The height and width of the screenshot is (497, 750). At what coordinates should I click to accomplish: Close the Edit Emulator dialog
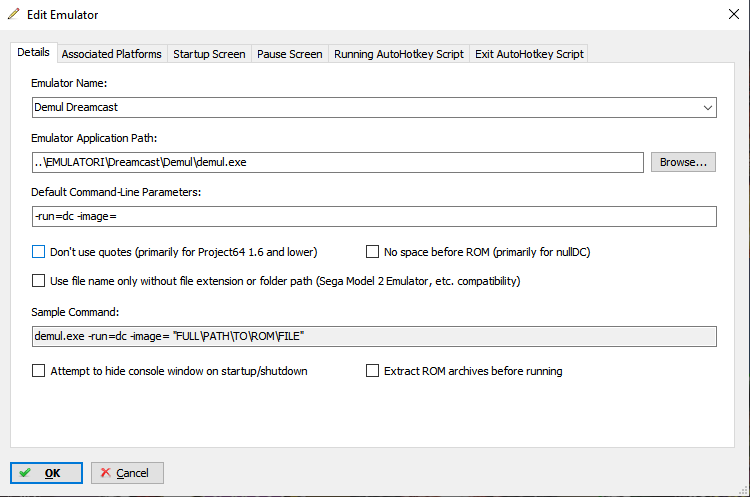734,14
